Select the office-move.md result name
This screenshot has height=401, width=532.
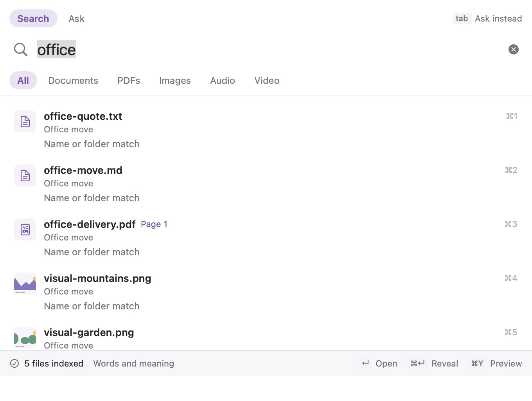tap(83, 170)
